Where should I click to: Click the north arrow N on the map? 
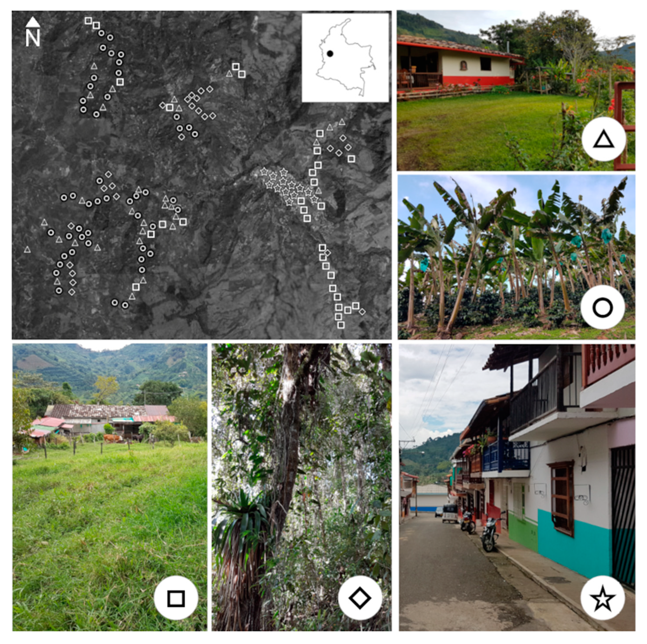tap(33, 32)
